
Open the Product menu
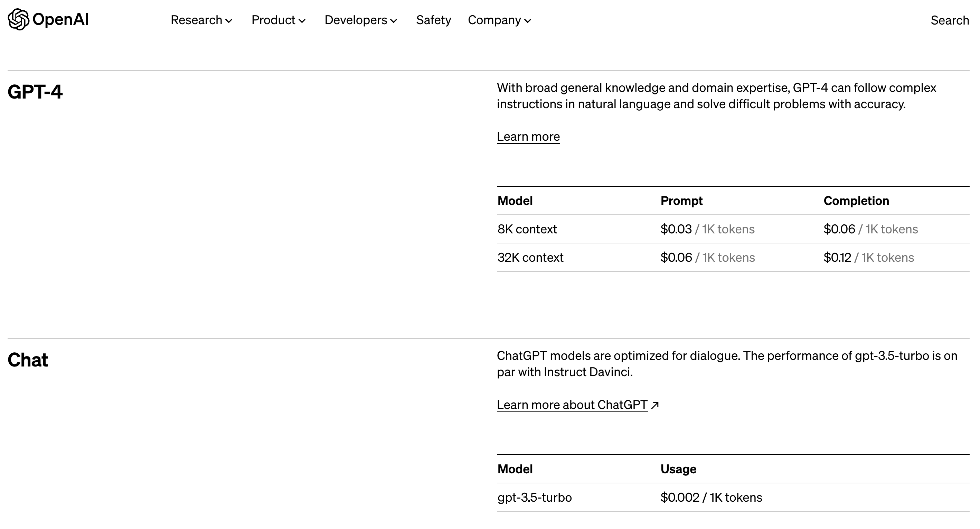click(274, 20)
